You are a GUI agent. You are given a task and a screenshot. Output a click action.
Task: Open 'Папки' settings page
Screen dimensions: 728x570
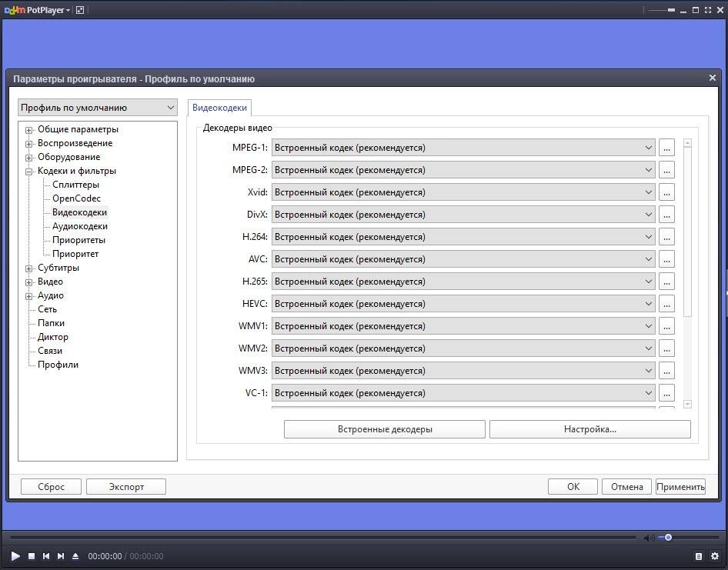point(51,323)
